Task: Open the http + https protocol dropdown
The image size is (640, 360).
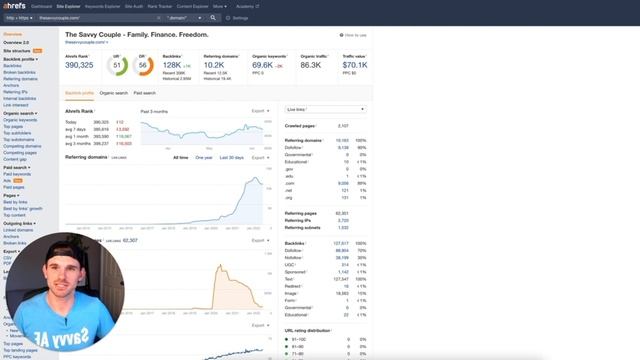Action: click(19, 18)
